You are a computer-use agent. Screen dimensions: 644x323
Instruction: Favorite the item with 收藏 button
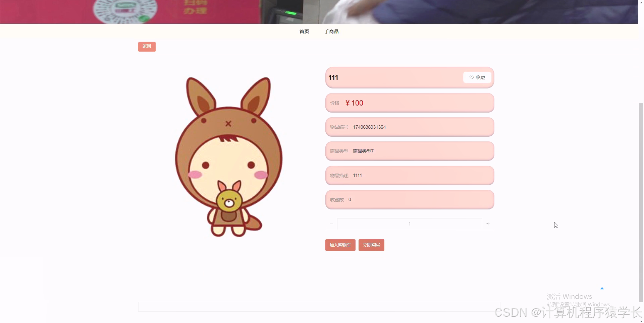pyautogui.click(x=477, y=77)
